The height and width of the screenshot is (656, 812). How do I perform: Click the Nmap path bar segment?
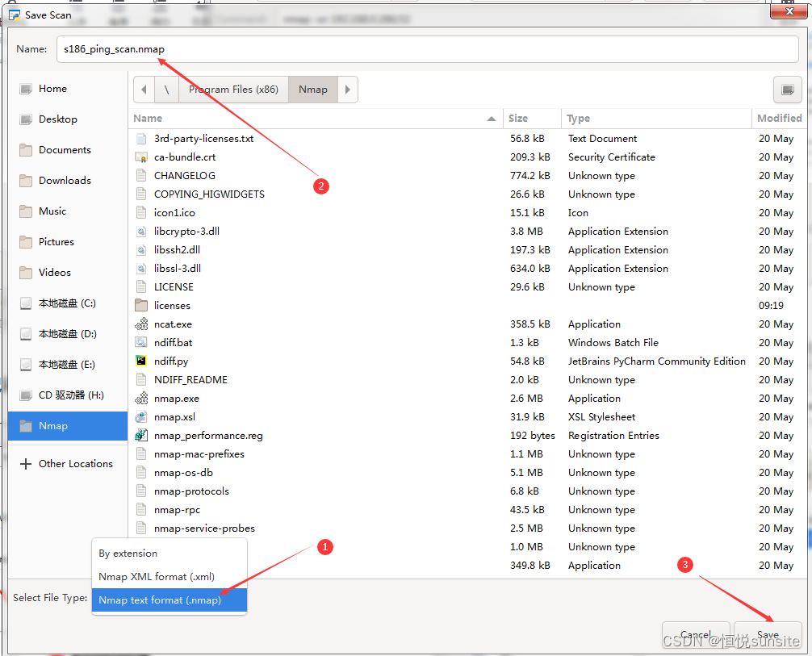point(313,90)
